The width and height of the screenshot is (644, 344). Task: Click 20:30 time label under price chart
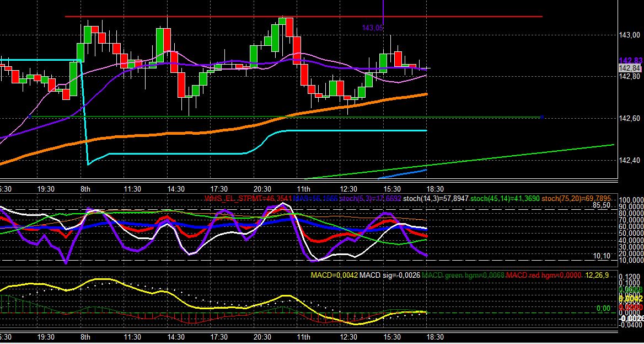[262, 189]
